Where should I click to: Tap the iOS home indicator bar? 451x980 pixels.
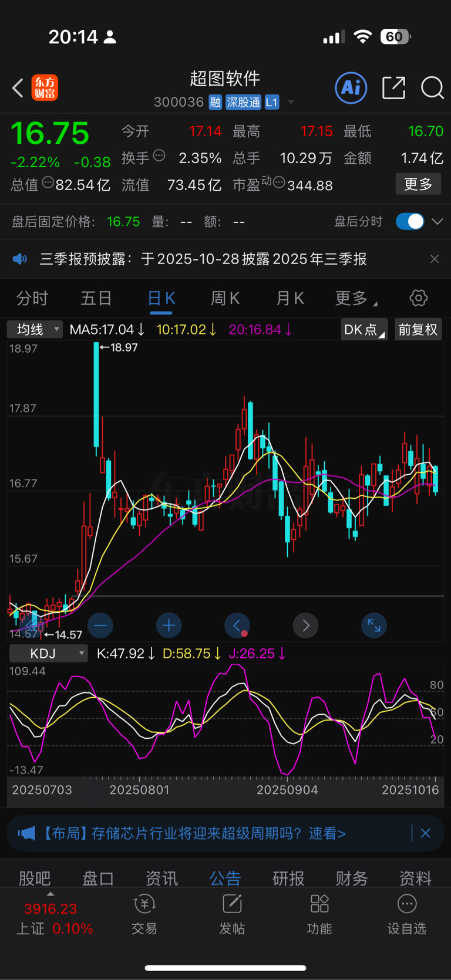coord(225,968)
